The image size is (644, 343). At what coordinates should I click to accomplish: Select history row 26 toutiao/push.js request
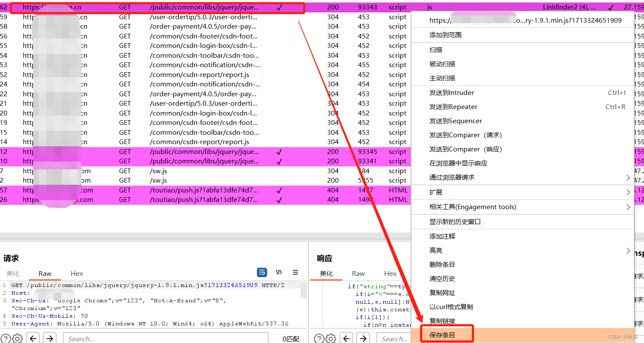coord(206,200)
